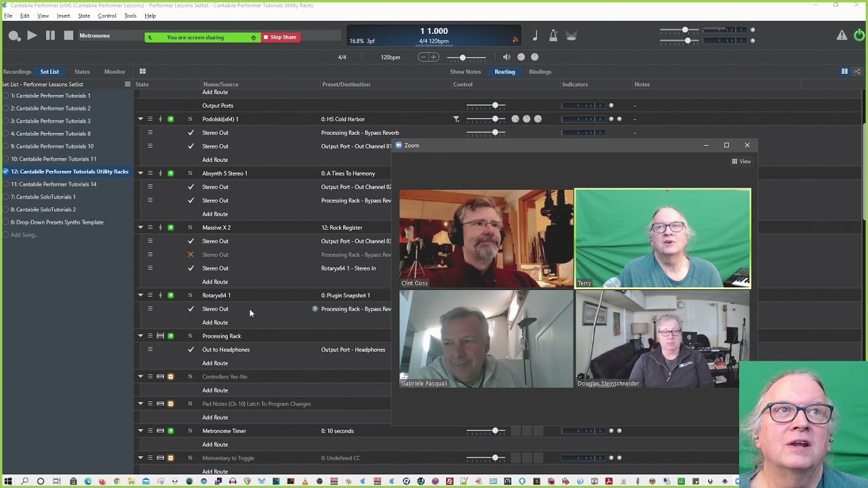Uncheck the Out to Headphones route

[191, 350]
